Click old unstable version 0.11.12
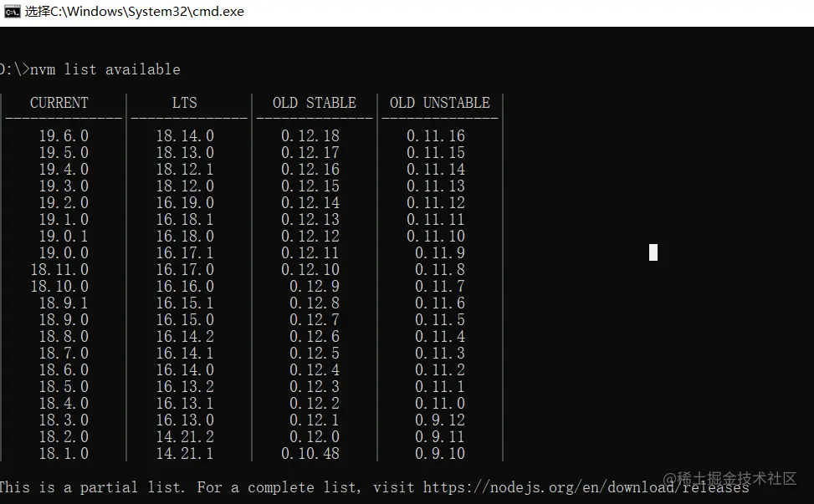Screen dimensions: 814x504 436,203
